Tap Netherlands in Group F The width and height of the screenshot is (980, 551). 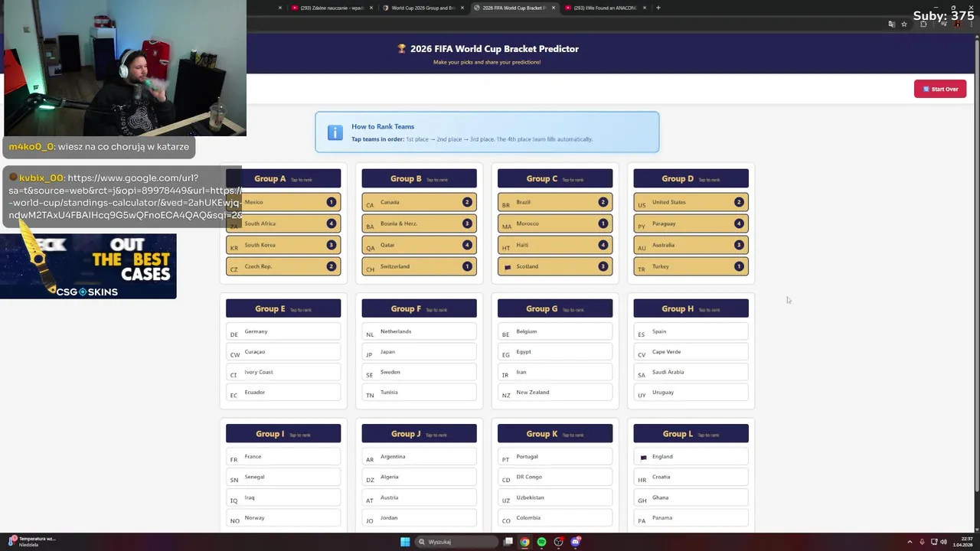(419, 331)
